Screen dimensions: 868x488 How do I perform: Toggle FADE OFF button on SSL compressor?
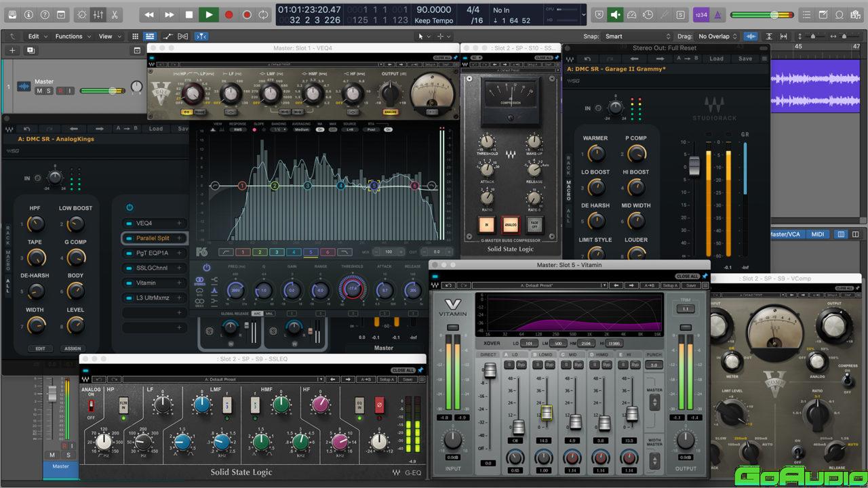(534, 225)
